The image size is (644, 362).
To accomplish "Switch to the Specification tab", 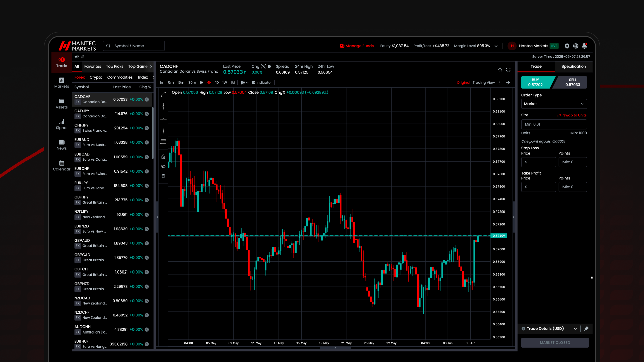I will pyautogui.click(x=574, y=66).
